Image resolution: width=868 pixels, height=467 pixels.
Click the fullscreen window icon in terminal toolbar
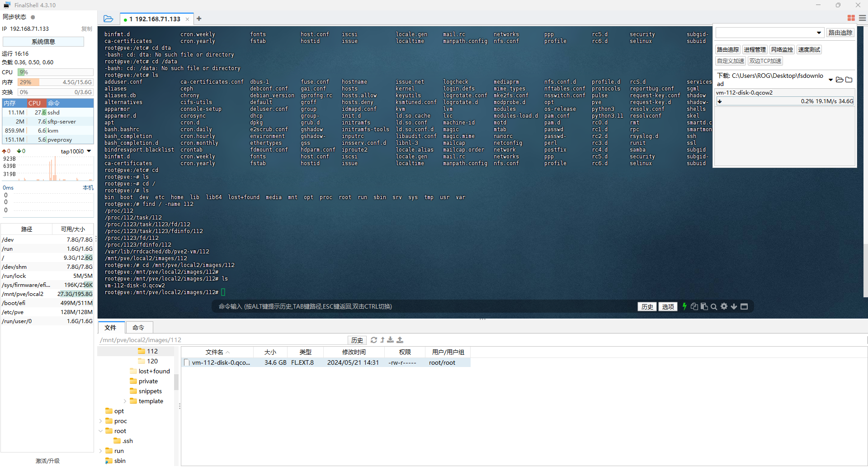click(744, 306)
